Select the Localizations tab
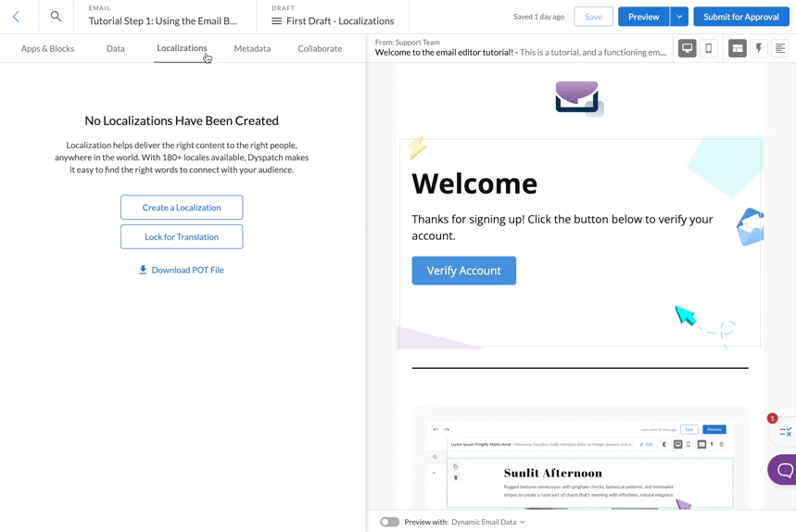 point(182,48)
